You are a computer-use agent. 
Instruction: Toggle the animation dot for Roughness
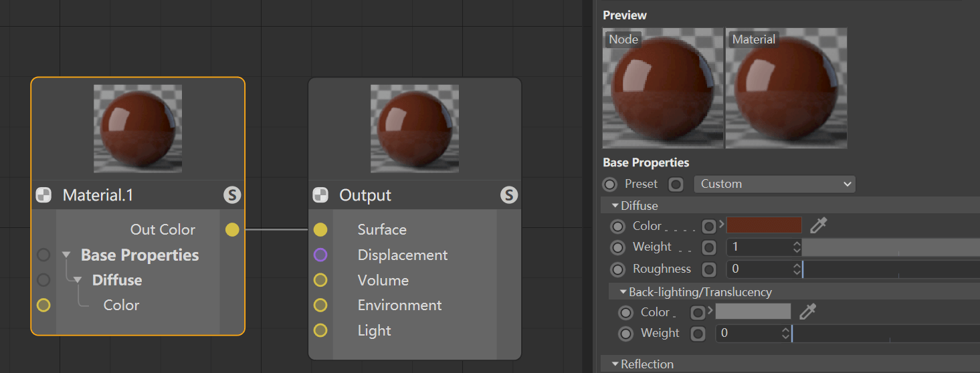pos(618,269)
